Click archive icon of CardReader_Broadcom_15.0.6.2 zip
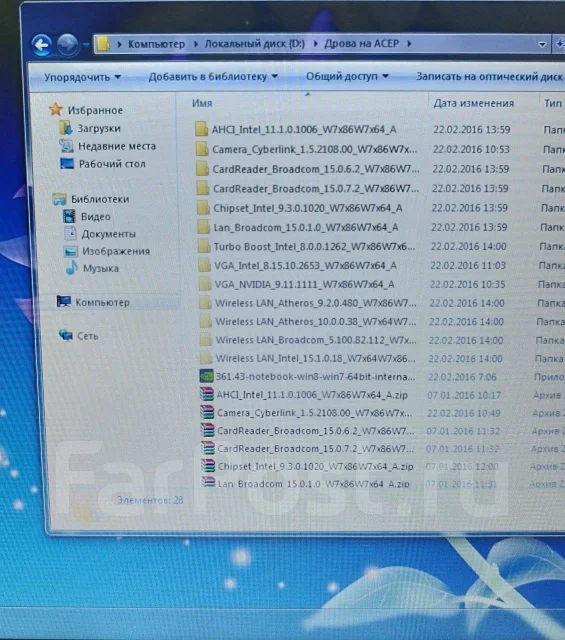The image size is (565, 640). click(208, 430)
